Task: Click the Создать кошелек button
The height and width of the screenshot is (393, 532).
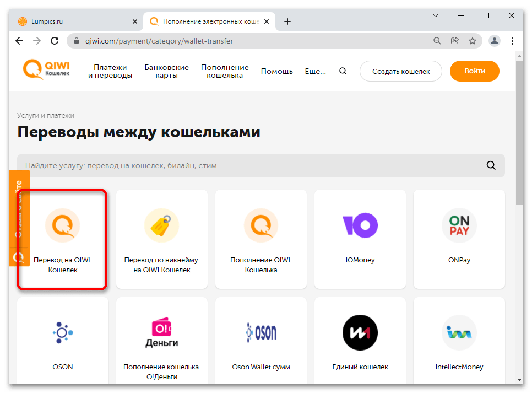Action: pos(401,71)
